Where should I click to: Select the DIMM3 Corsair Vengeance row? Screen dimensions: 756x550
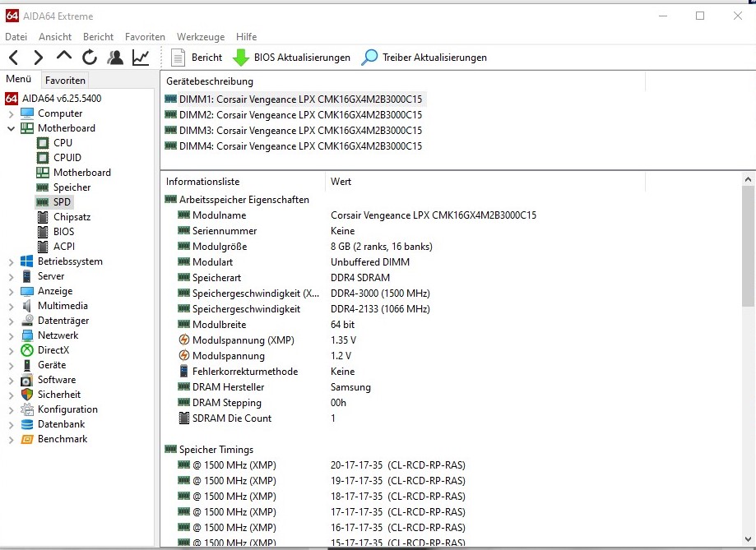293,131
